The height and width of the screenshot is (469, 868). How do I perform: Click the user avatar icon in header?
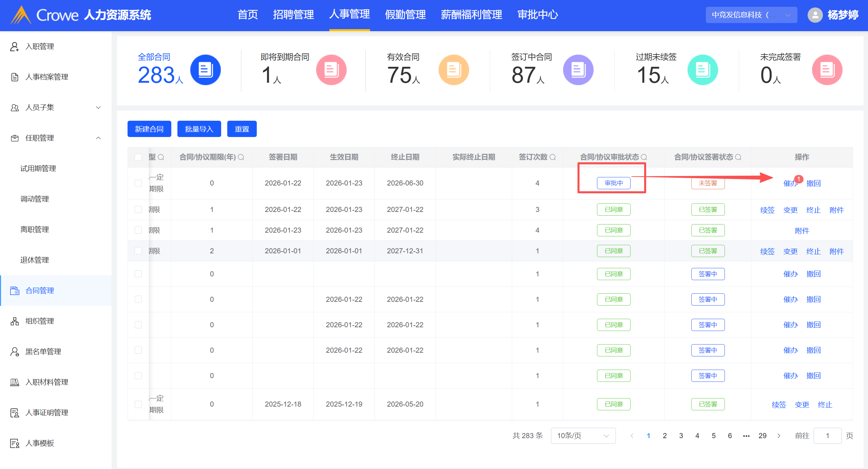tap(815, 15)
